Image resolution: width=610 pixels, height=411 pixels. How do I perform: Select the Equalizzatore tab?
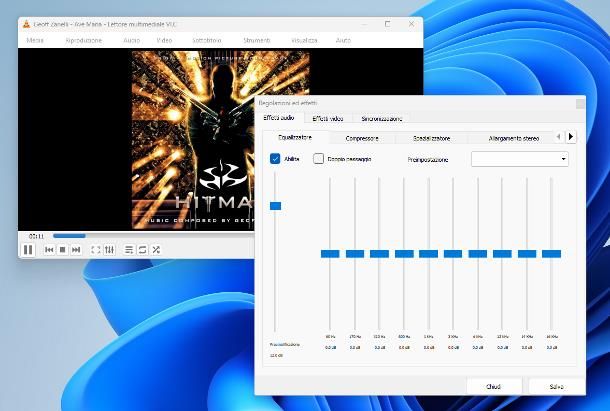295,137
